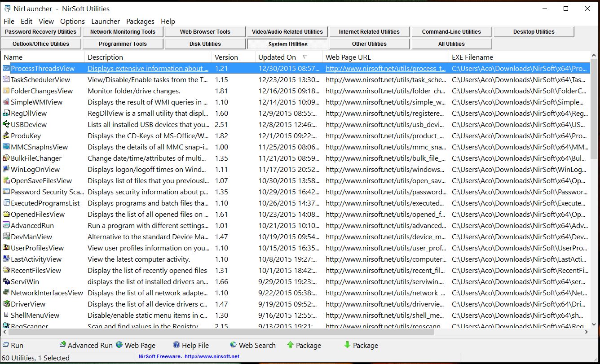Click the BulkFileChanger utility icon

click(x=6, y=158)
